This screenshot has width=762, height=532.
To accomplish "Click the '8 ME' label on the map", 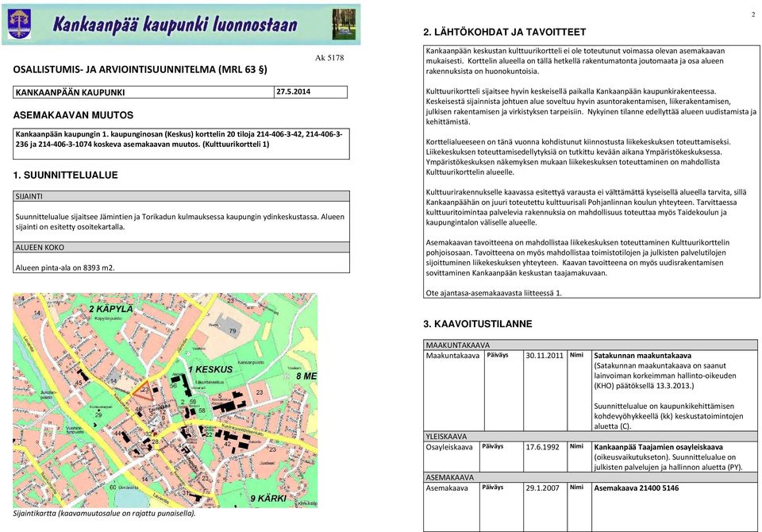I will point(306,376).
